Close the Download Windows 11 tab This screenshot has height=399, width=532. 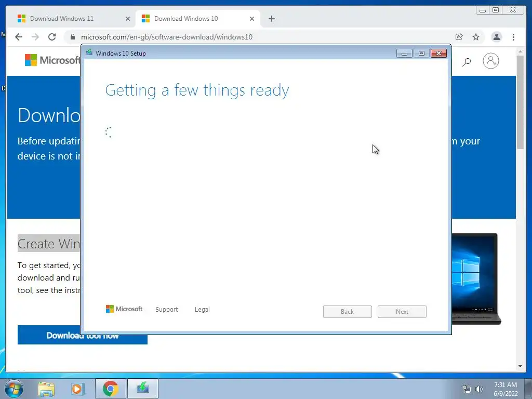click(128, 19)
